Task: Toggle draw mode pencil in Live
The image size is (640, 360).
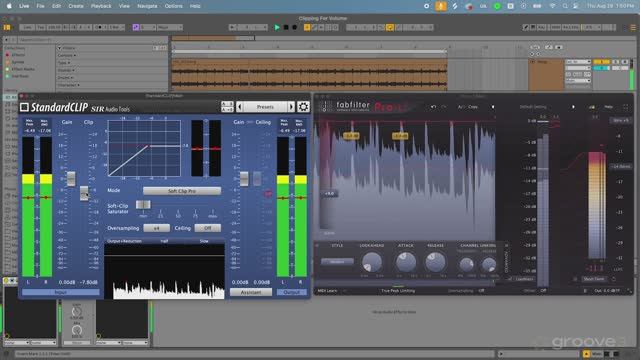Action: tap(526, 27)
